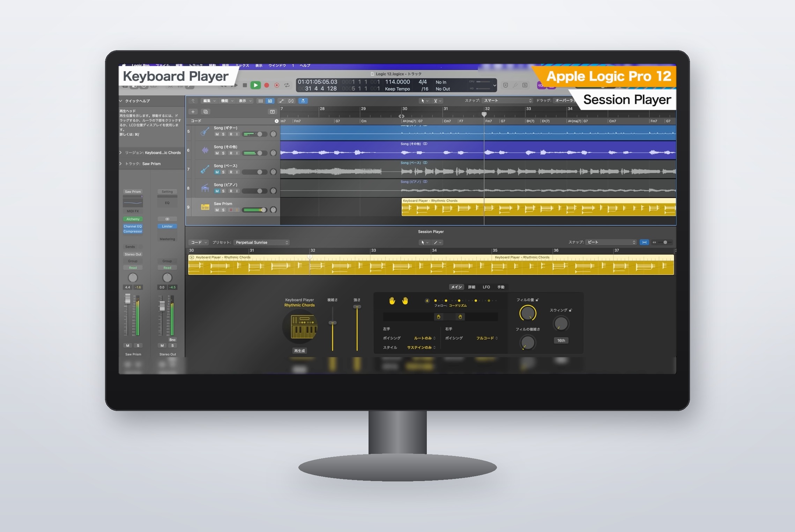795x532 pixels.
Task: Click the waveform icon on Song (その他) track
Action: tap(205, 150)
